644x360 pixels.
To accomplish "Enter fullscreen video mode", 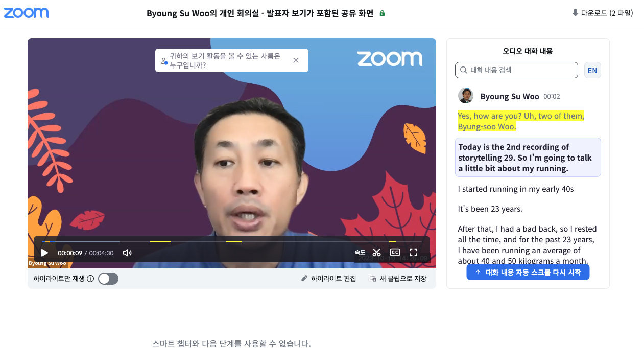I will coord(414,252).
